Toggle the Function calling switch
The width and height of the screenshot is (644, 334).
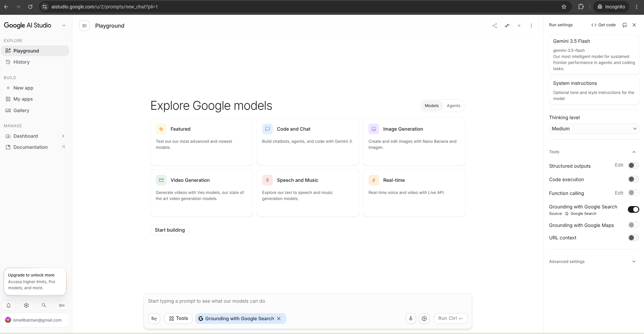coord(634,193)
